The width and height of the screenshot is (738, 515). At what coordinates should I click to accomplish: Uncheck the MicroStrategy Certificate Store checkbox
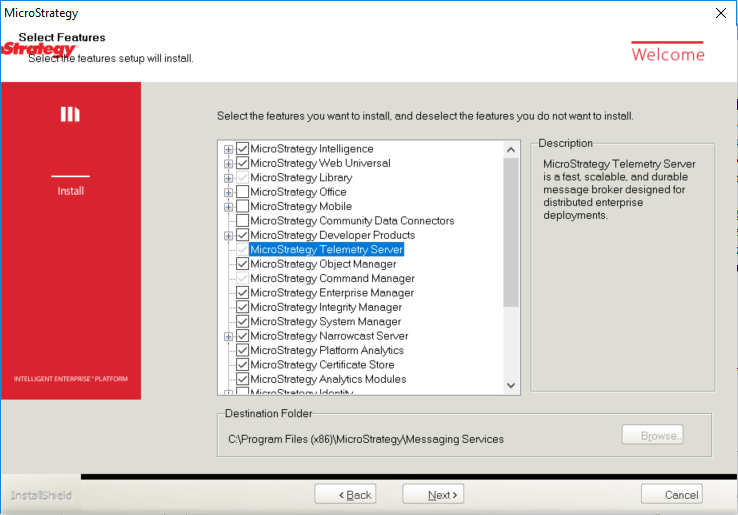[242, 365]
